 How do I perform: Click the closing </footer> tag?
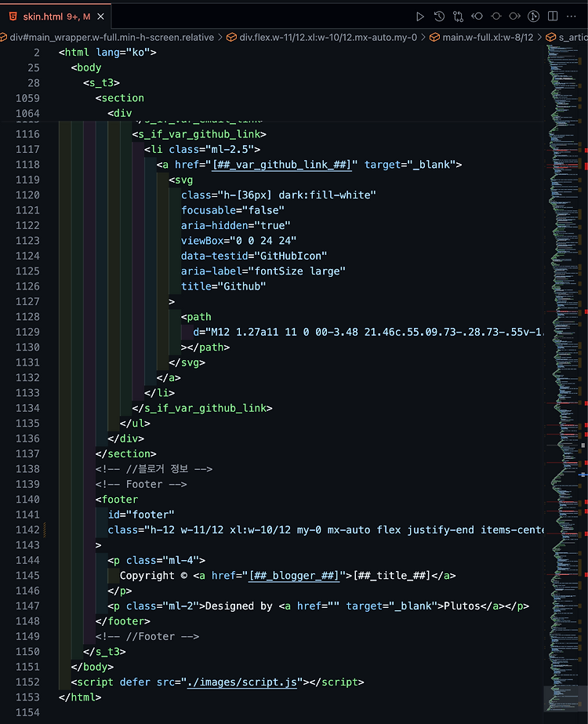point(123,621)
